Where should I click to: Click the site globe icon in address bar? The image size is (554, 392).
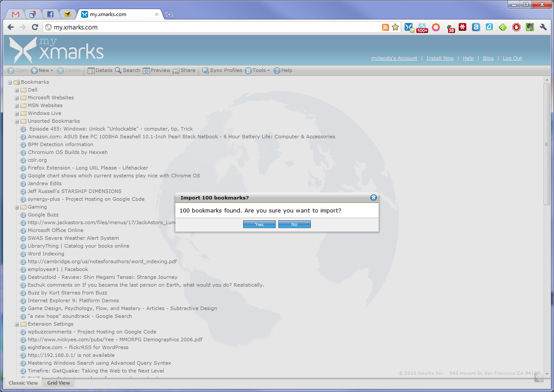point(49,27)
